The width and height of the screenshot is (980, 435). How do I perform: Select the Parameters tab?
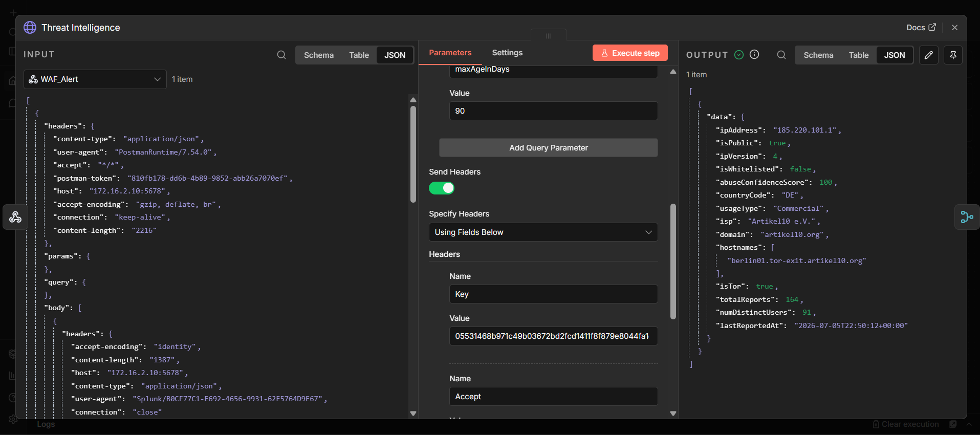pyautogui.click(x=450, y=53)
